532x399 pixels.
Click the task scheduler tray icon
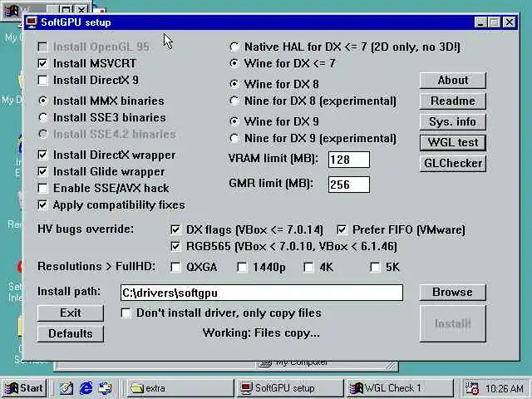click(472, 388)
